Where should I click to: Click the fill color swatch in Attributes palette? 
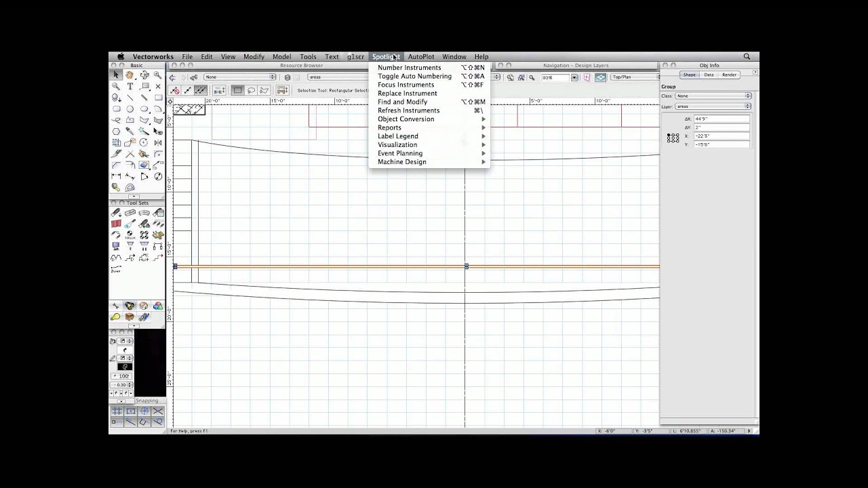(x=125, y=350)
